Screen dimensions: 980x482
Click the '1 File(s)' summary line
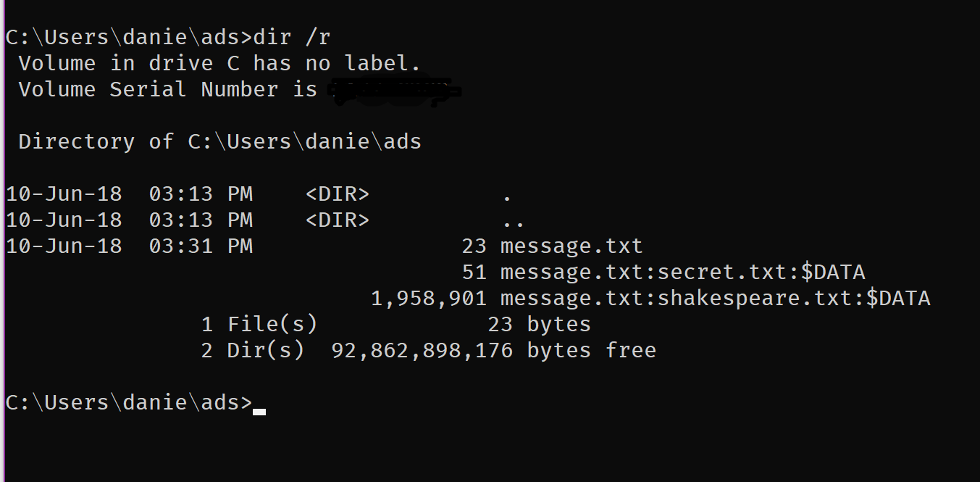point(395,325)
